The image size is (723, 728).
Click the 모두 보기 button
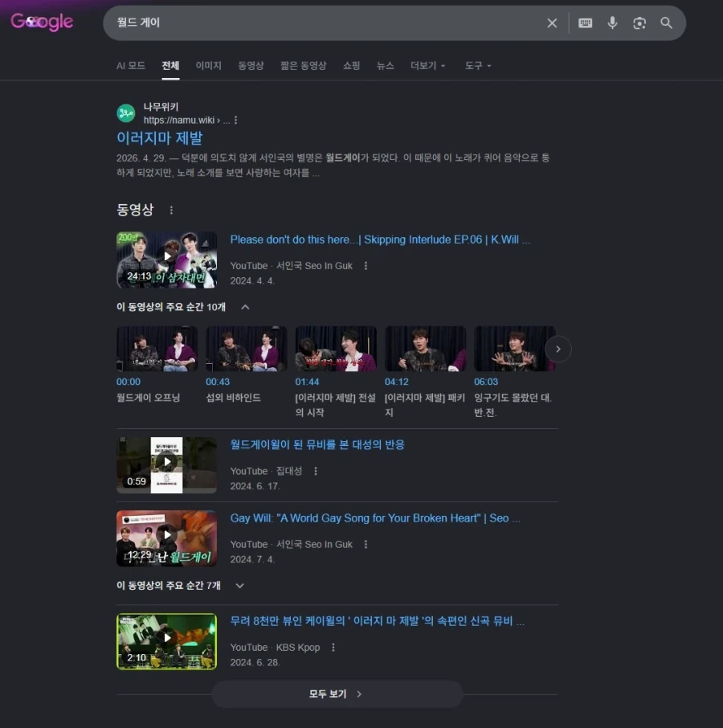pos(337,693)
